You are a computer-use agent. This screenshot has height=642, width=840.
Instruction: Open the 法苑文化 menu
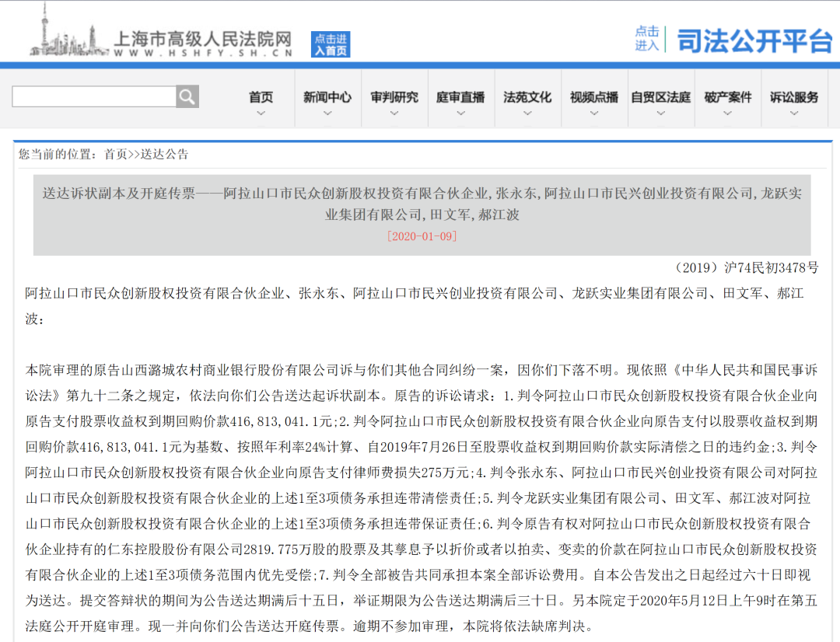pyautogui.click(x=527, y=97)
